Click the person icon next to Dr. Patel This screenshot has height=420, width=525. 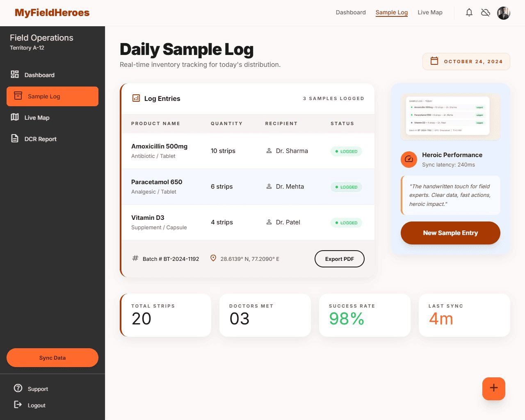click(x=269, y=222)
